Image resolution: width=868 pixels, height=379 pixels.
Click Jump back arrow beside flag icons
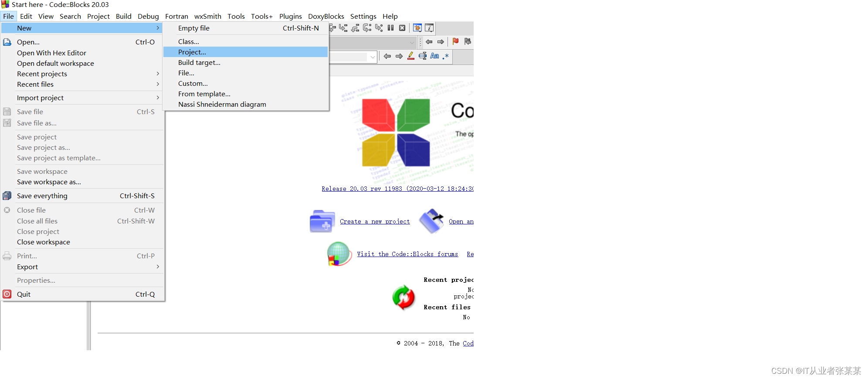tap(429, 42)
